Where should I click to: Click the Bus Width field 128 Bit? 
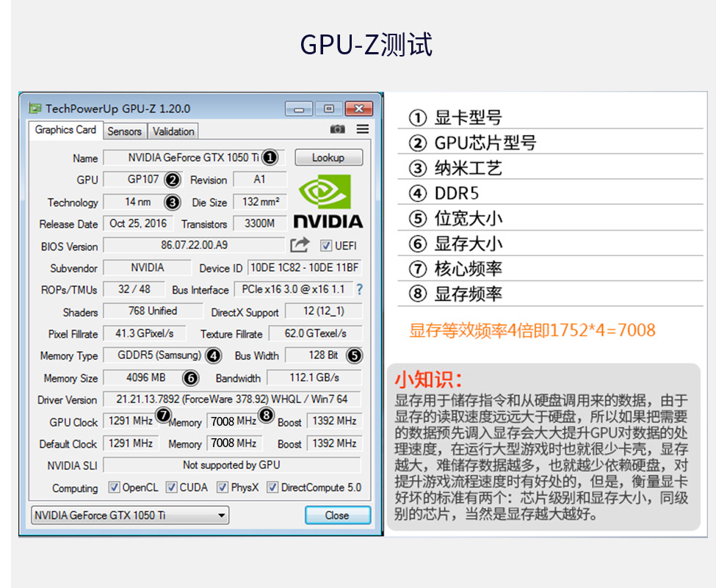click(324, 355)
